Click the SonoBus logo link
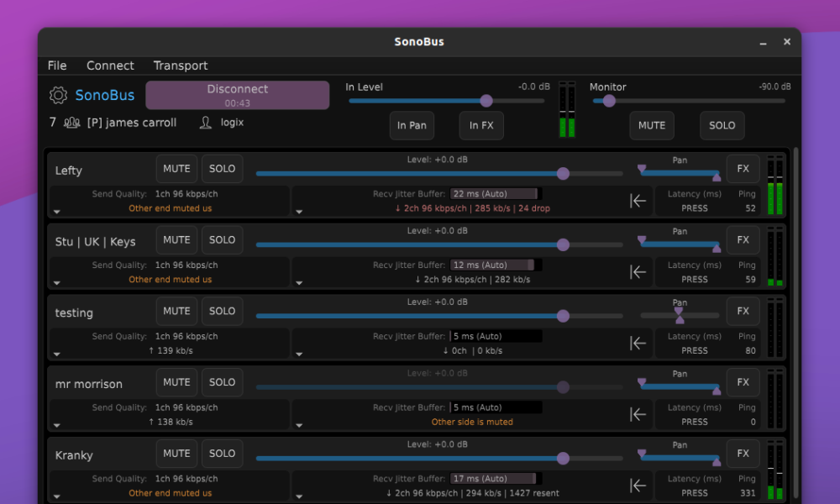The width and height of the screenshot is (840, 504). coord(104,95)
